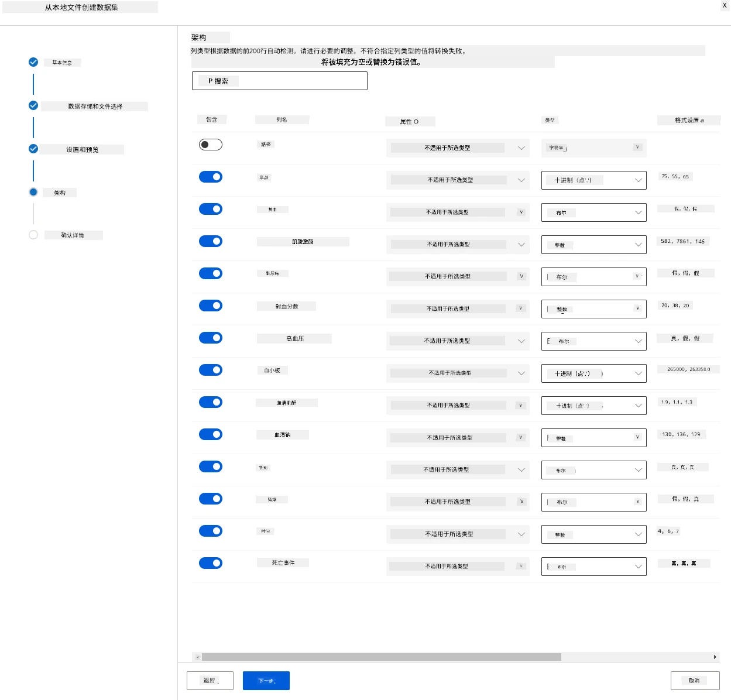Screen dimensions: 731x700
Task: Open the properties dropdown for 路径 row
Action: [458, 148]
